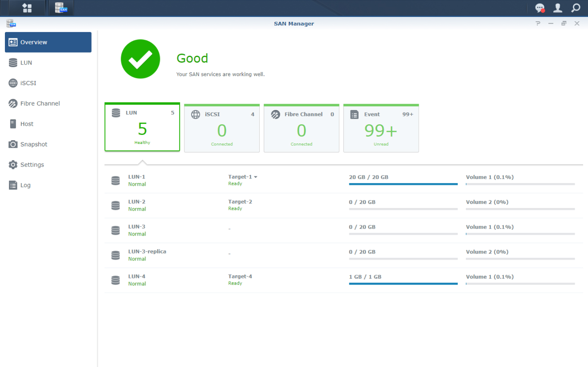View the 99+ unread Event card
Viewport: 588px width, 367px height.
[381, 128]
